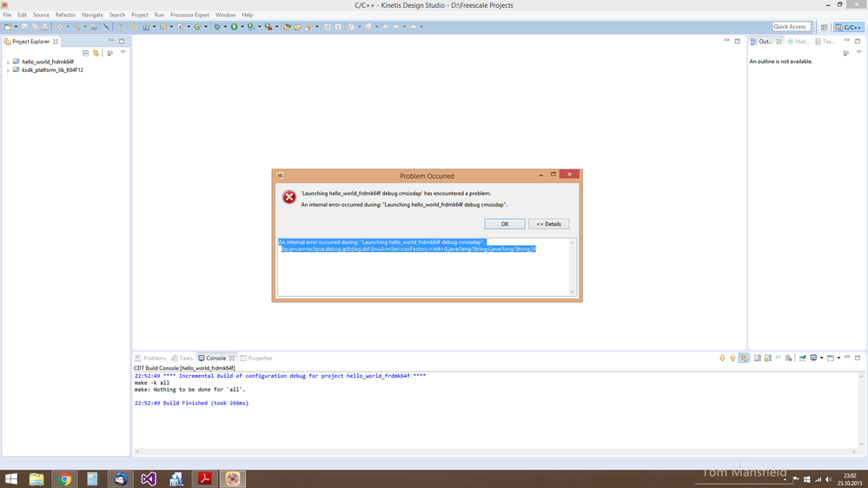Open the Refactor menu
This screenshot has width=868, height=488.
click(x=65, y=15)
